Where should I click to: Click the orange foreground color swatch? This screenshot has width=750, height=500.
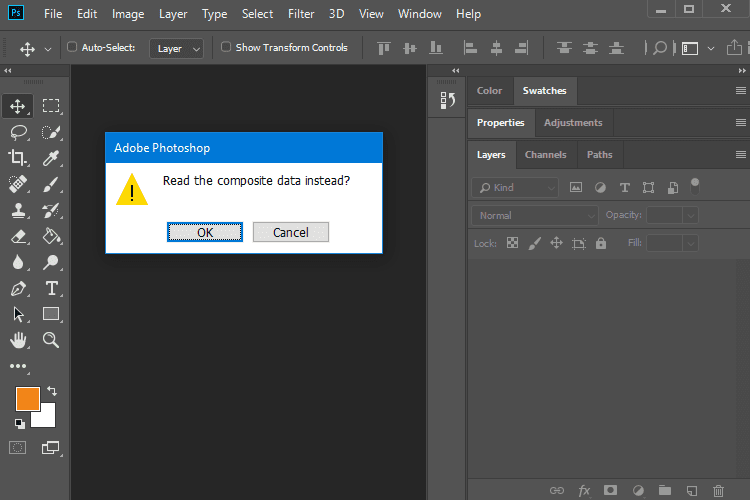coord(27,399)
